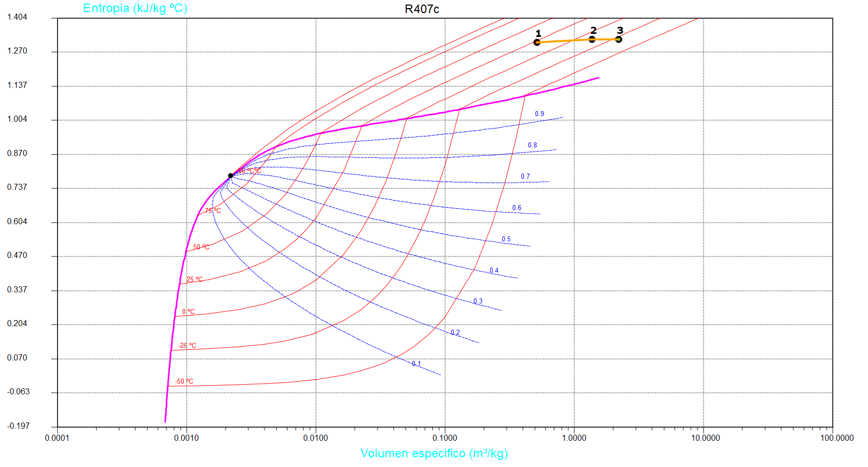868x467 pixels.
Task: Click the 100.0000 x-axis tick label
Action: (837, 438)
